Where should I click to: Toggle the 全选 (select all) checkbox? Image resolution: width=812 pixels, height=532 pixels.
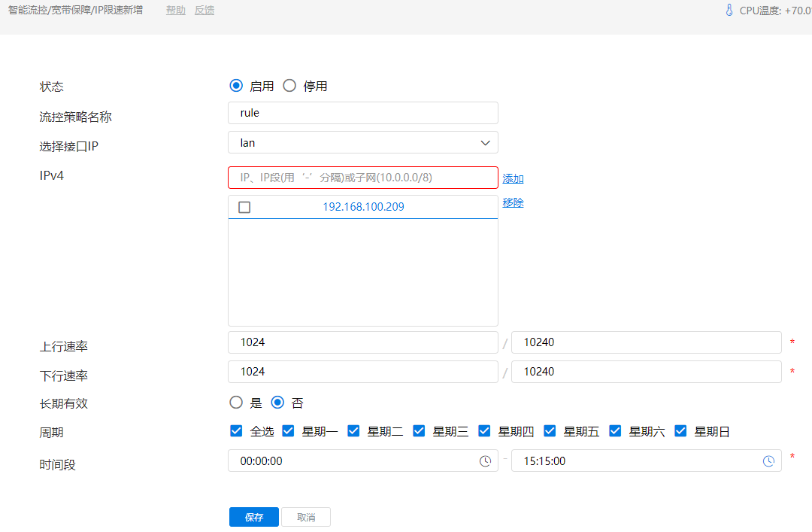[236, 431]
